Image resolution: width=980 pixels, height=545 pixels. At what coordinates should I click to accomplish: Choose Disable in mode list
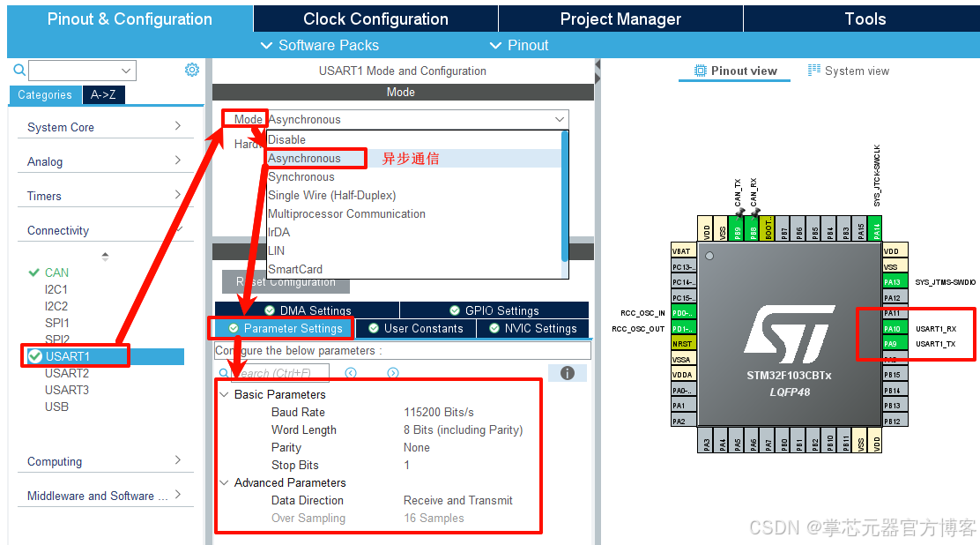click(414, 139)
